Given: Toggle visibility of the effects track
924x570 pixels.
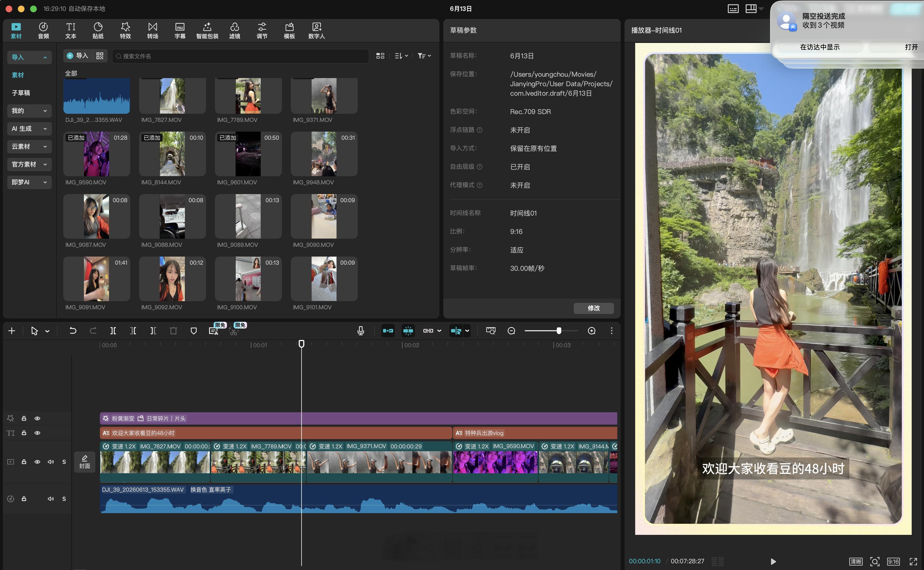Looking at the screenshot, I should 37,419.
